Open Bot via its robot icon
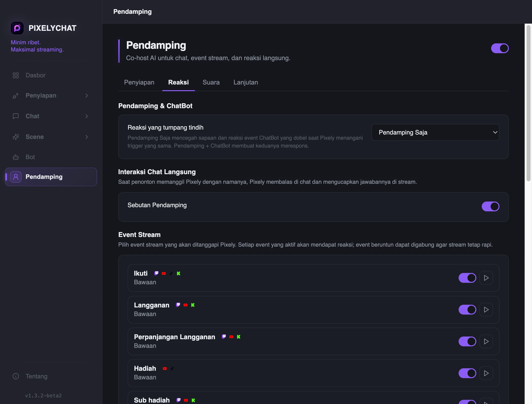This screenshot has width=532, height=404. click(16, 157)
